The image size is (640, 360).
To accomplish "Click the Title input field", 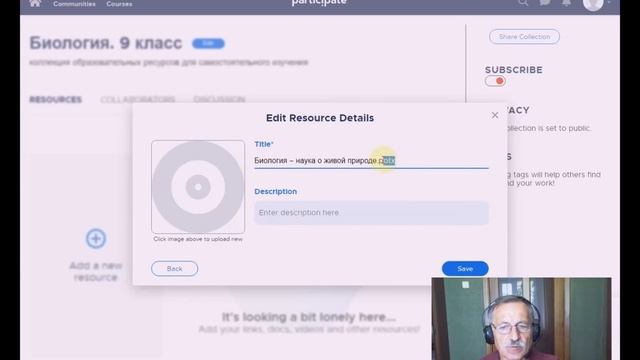I will pyautogui.click(x=371, y=160).
